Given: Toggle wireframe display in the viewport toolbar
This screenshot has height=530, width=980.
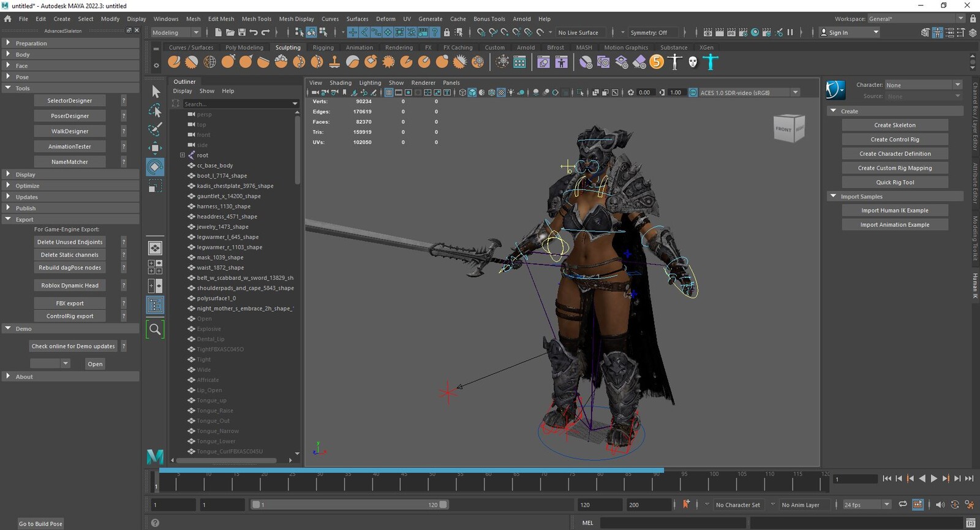Looking at the screenshot, I should coord(462,93).
